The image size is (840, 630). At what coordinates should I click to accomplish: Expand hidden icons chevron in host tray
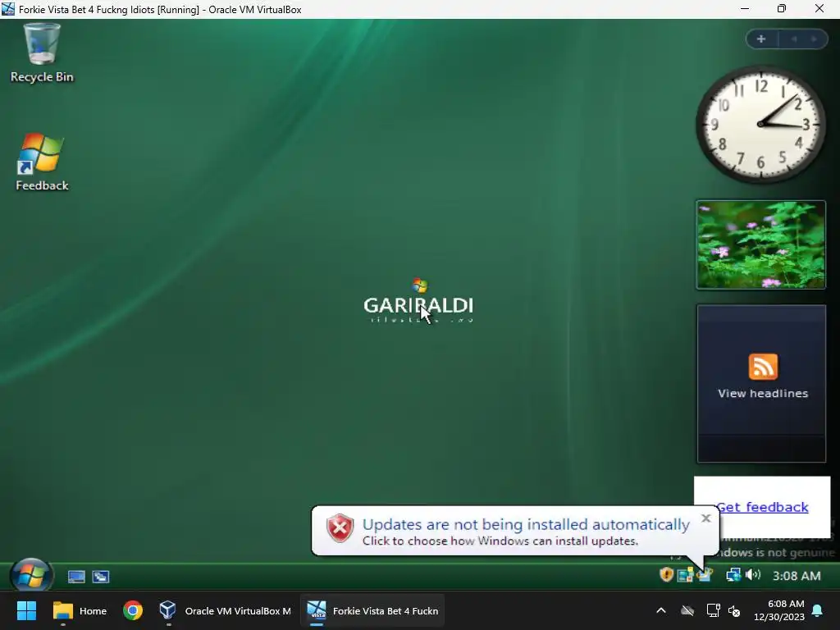tap(661, 610)
